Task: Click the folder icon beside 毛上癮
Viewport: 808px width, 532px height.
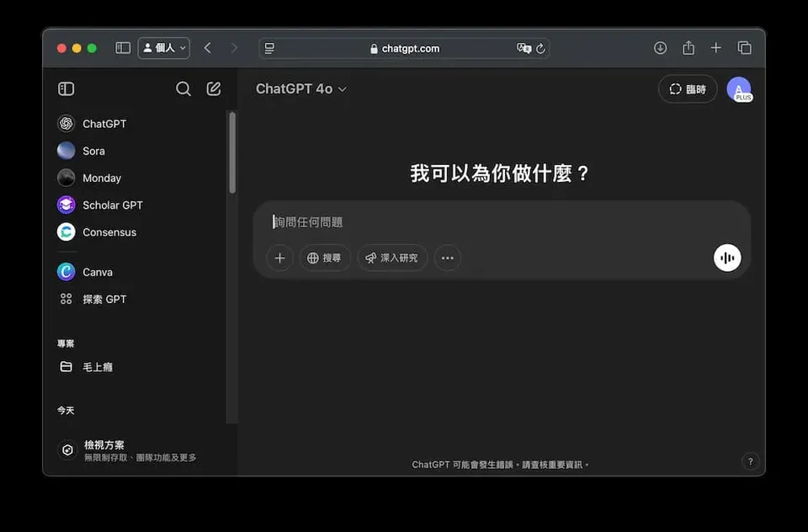Action: [66, 366]
